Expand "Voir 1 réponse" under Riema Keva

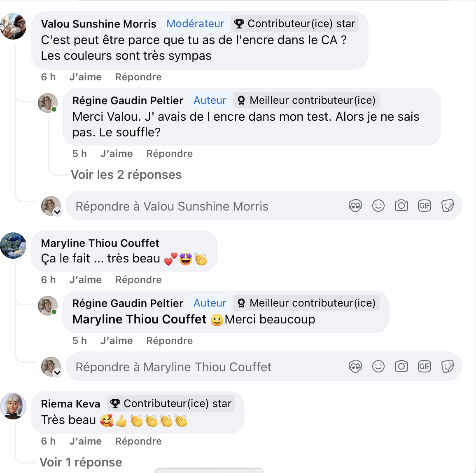pyautogui.click(x=81, y=462)
